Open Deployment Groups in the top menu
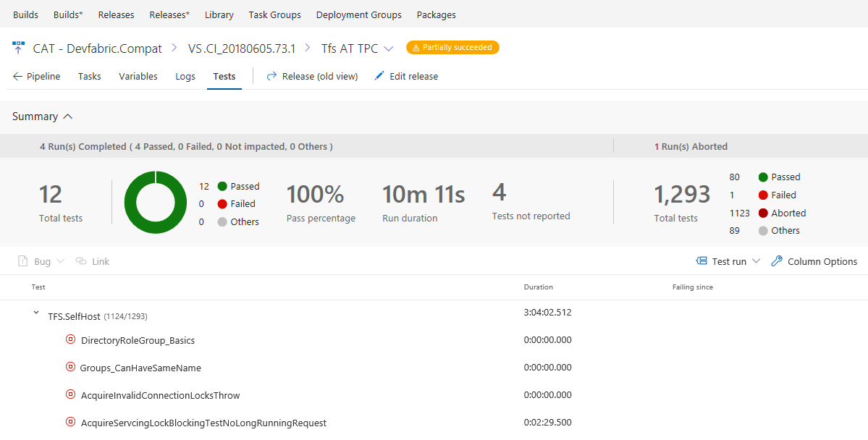The width and height of the screenshot is (868, 440). [x=359, y=14]
